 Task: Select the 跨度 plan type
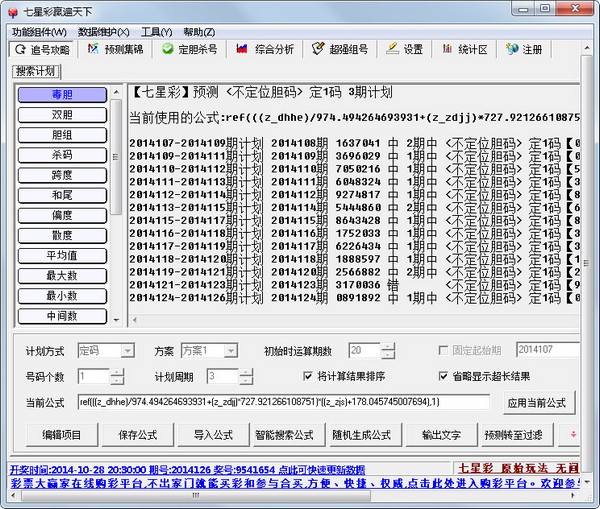pyautogui.click(x=62, y=175)
